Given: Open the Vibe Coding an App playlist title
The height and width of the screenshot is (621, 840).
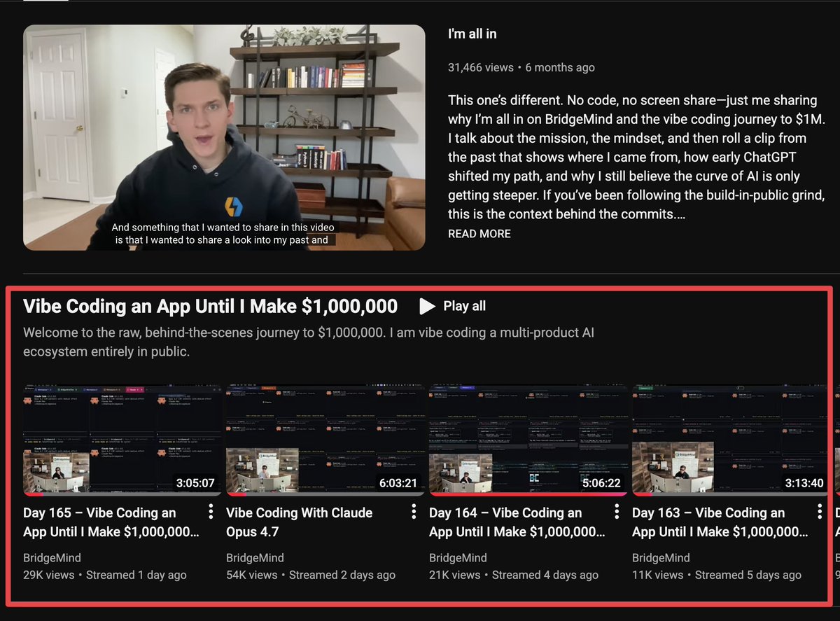Looking at the screenshot, I should point(211,306).
